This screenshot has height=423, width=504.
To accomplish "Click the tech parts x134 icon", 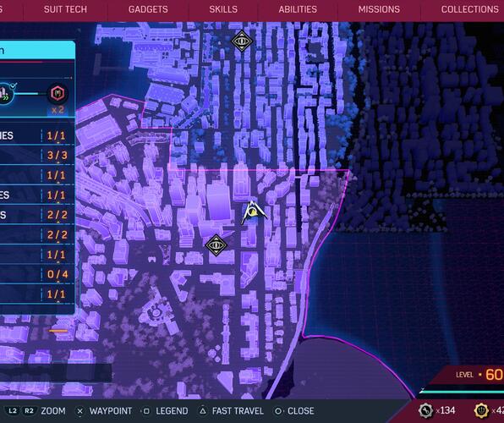I will (426, 410).
